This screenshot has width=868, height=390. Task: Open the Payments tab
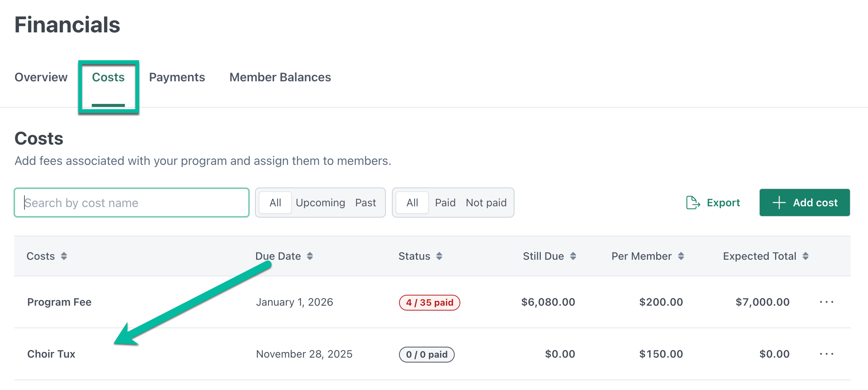pos(177,77)
